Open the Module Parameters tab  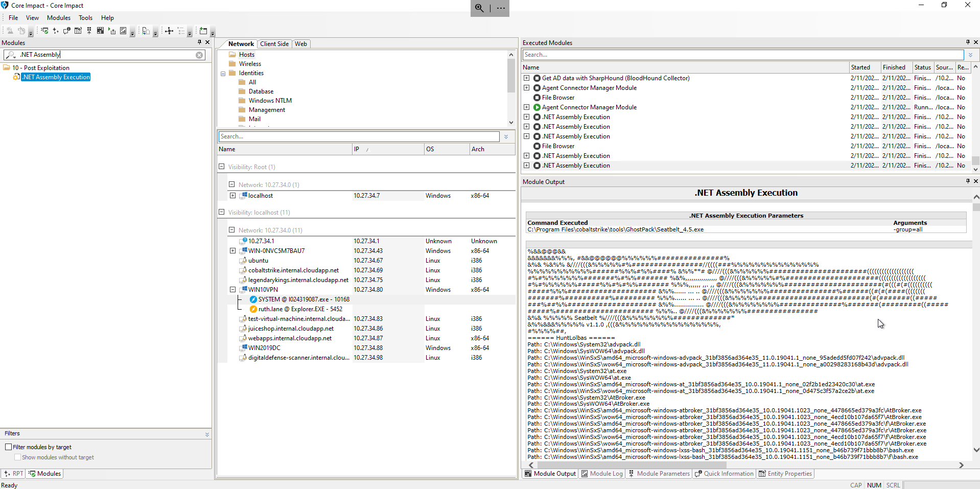(659, 474)
